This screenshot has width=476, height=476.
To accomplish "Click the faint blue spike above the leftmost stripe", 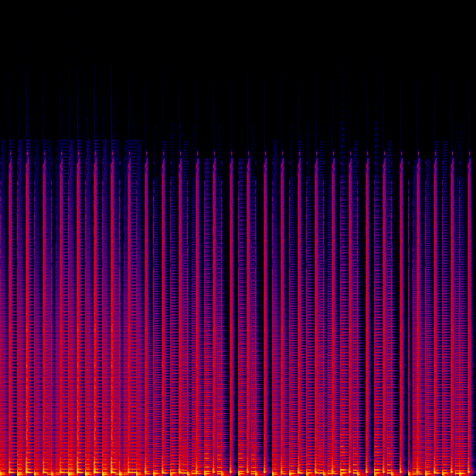I will (10, 93).
